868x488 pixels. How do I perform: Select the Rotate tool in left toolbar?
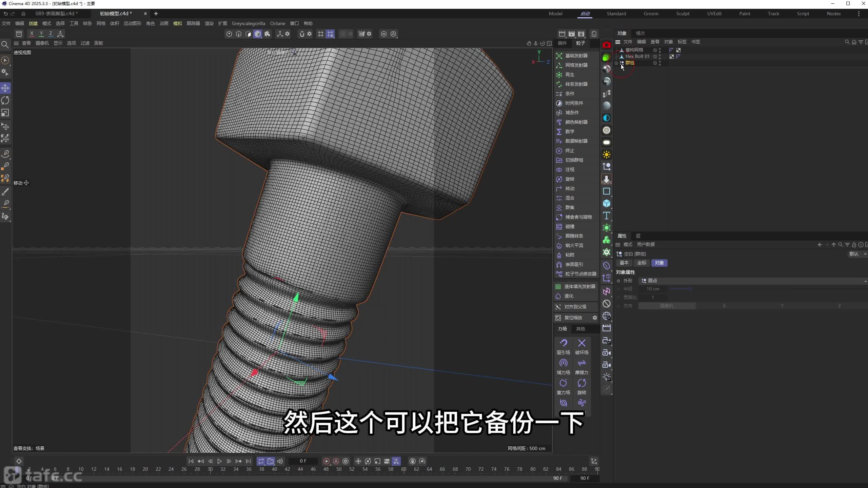pos(5,101)
